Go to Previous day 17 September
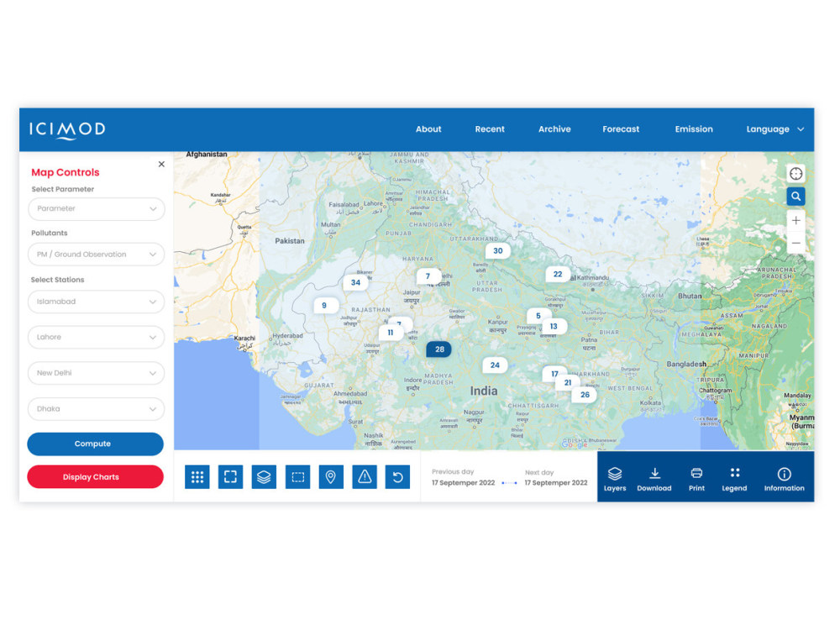The width and height of the screenshot is (840, 630). tap(464, 478)
